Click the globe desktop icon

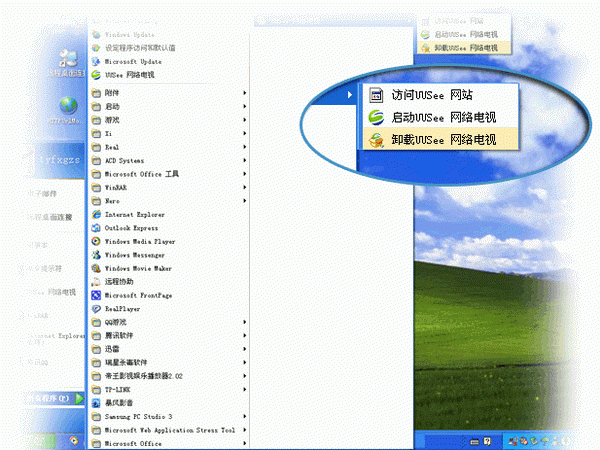coord(68,105)
